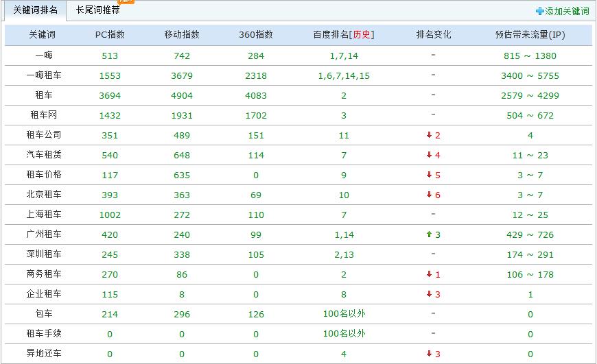Switch to the 长尾词推荐 tab
The width and height of the screenshot is (597, 364).
(x=97, y=10)
